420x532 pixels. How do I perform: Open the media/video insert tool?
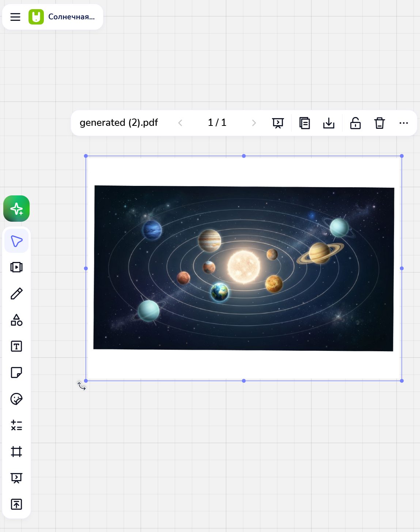(16, 267)
